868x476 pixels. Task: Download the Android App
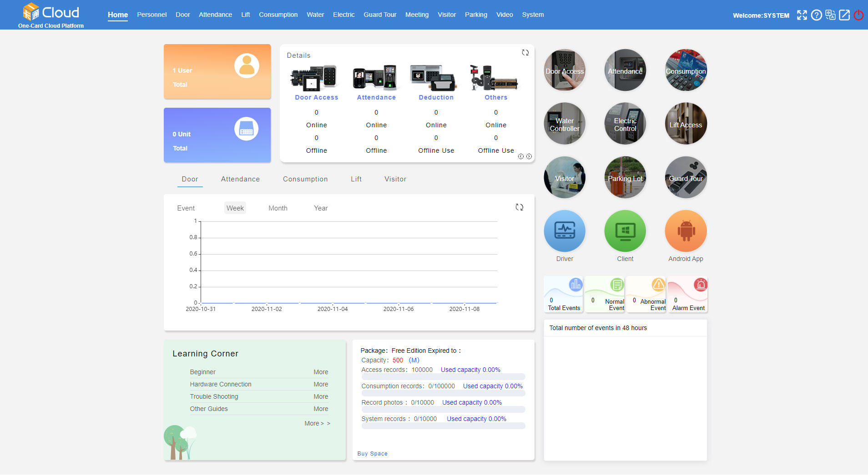coord(686,231)
